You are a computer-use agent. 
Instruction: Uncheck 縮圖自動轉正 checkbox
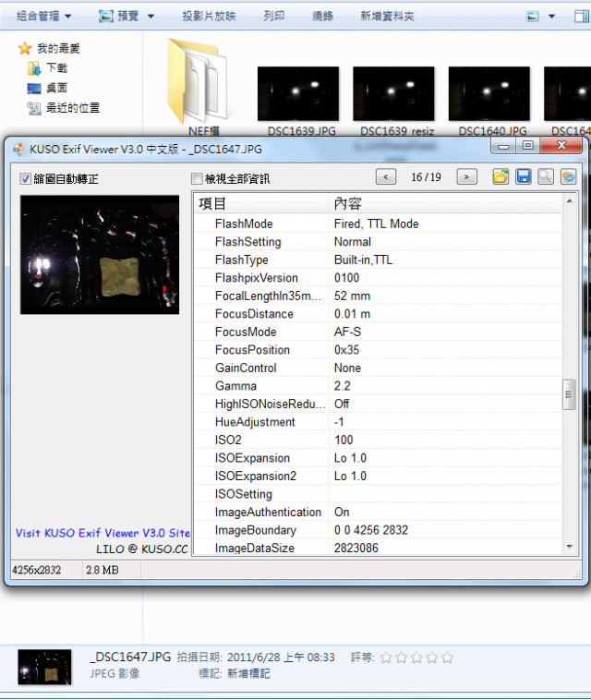click(x=26, y=179)
